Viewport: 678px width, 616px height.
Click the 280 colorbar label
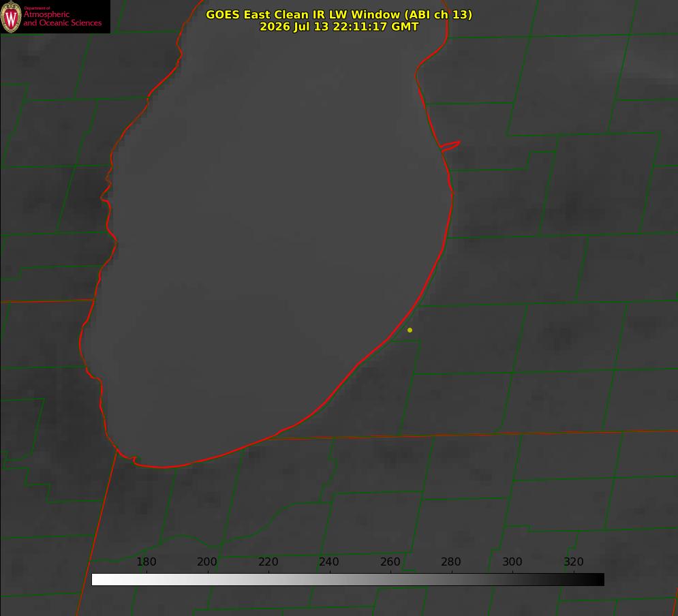click(x=451, y=561)
